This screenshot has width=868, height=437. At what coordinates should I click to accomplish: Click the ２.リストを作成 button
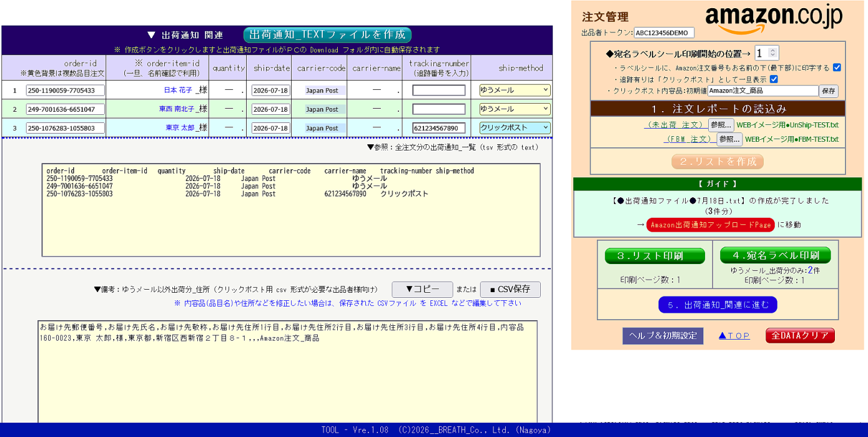[718, 162]
